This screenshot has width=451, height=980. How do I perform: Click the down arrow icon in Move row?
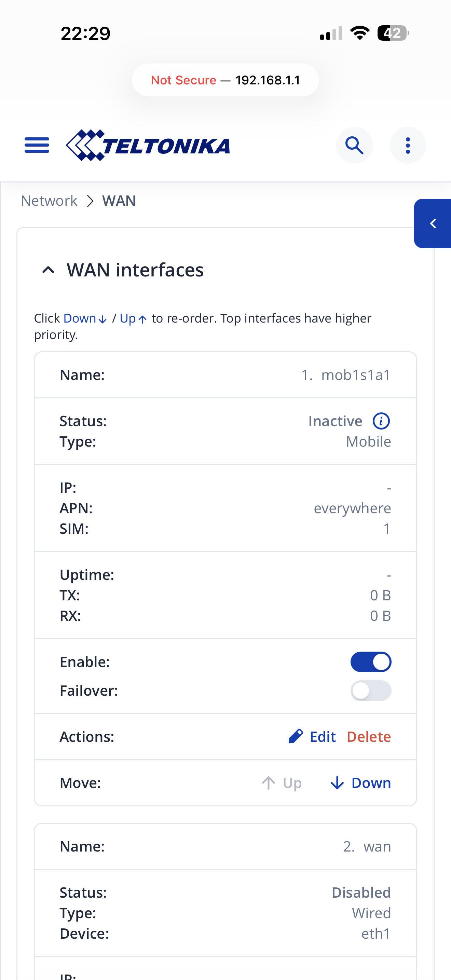pos(337,783)
